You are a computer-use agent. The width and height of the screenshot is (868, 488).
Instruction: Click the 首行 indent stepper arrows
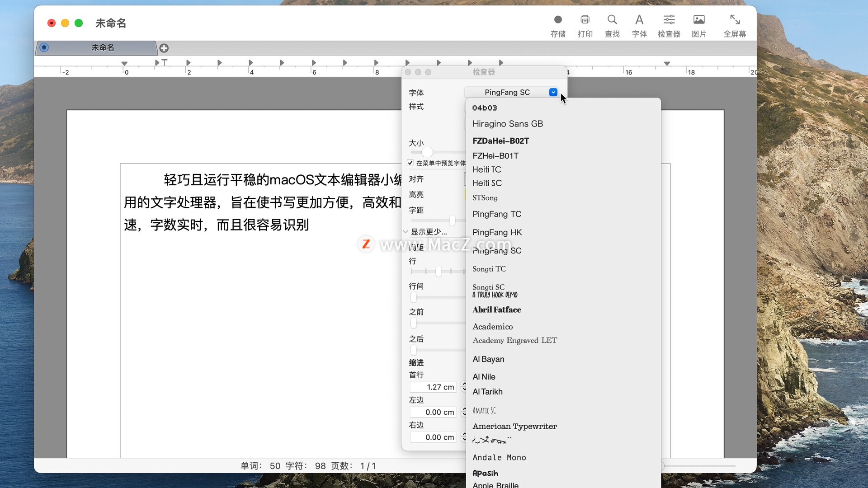click(463, 387)
